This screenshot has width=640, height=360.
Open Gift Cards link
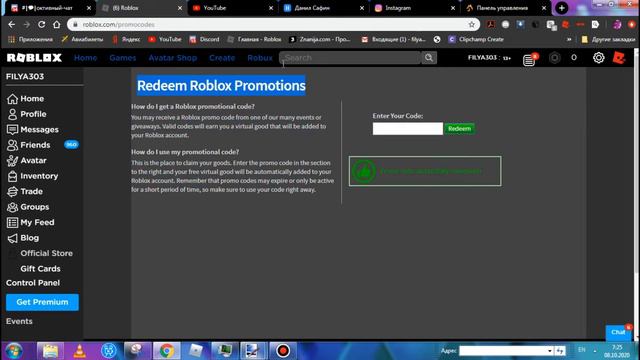[x=40, y=269]
